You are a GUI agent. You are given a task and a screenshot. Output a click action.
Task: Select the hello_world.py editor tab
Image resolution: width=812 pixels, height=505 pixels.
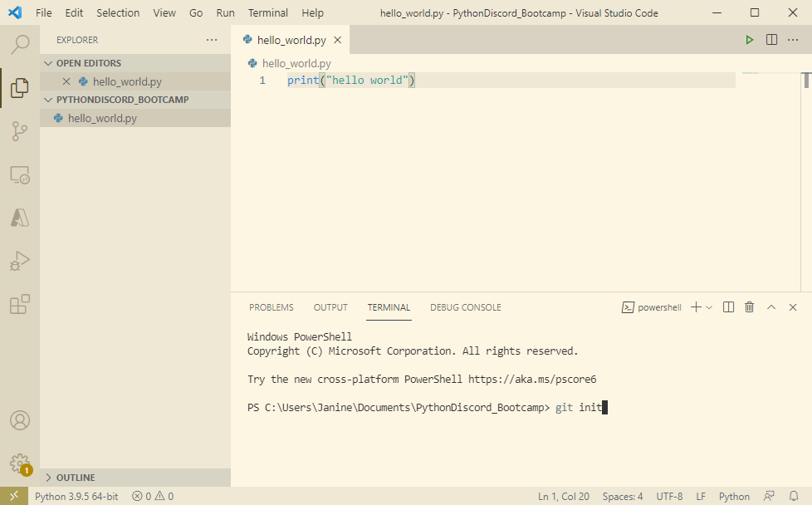(x=291, y=40)
